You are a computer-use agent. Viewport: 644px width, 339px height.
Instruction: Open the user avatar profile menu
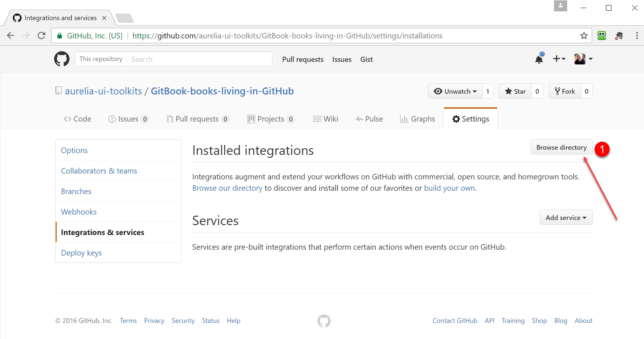[x=583, y=59]
